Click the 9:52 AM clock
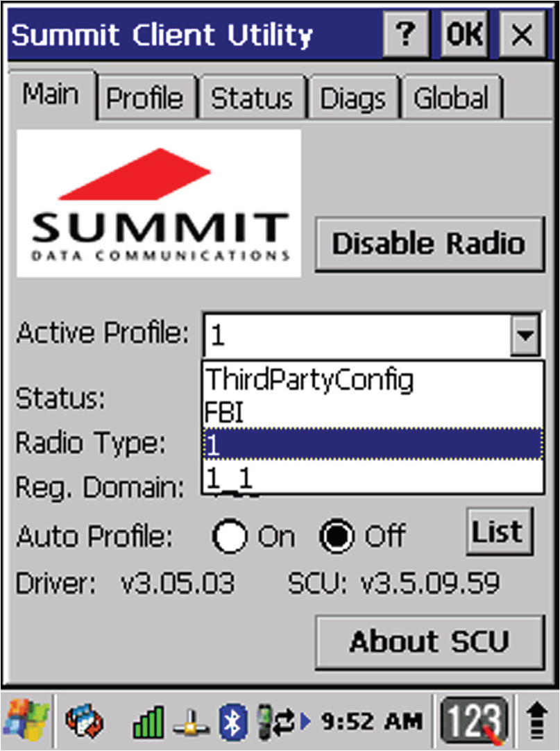The height and width of the screenshot is (751, 560). pyautogui.click(x=372, y=721)
